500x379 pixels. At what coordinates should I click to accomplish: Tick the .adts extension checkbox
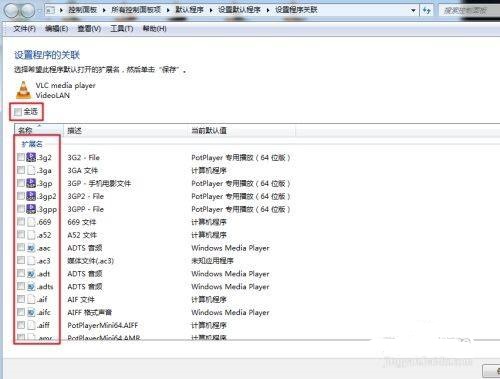[21, 286]
